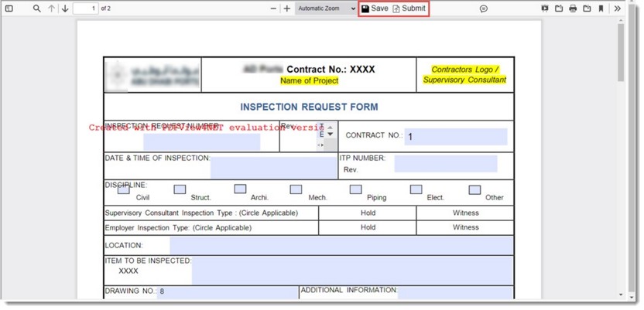The height and width of the screenshot is (310, 644).
Task: Open the Automatic Zoom dropdown
Action: (326, 9)
